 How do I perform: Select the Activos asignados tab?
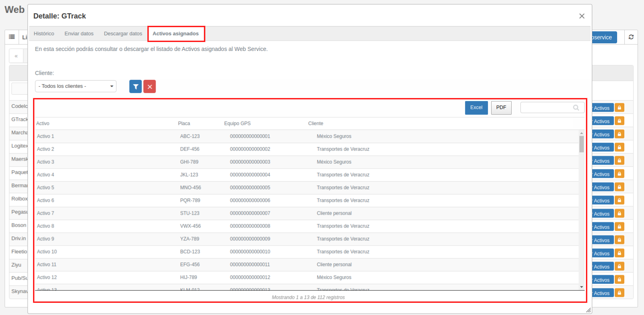176,34
